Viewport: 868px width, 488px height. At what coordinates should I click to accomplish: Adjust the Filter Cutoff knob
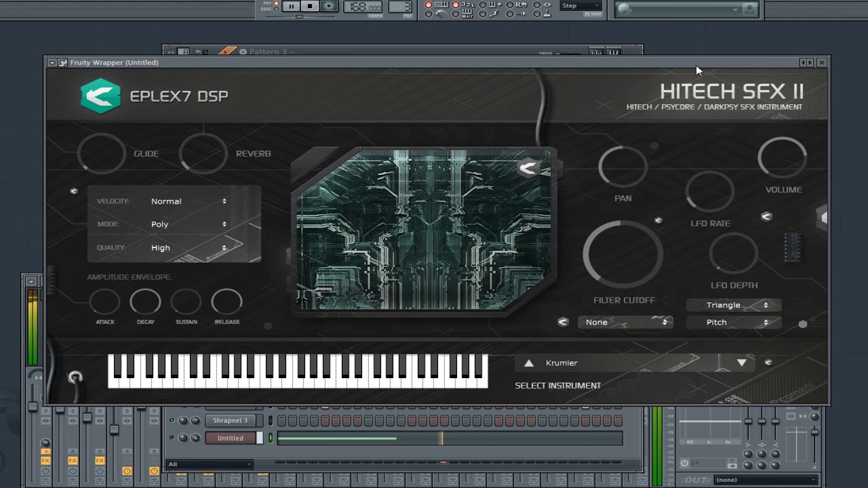[623, 255]
